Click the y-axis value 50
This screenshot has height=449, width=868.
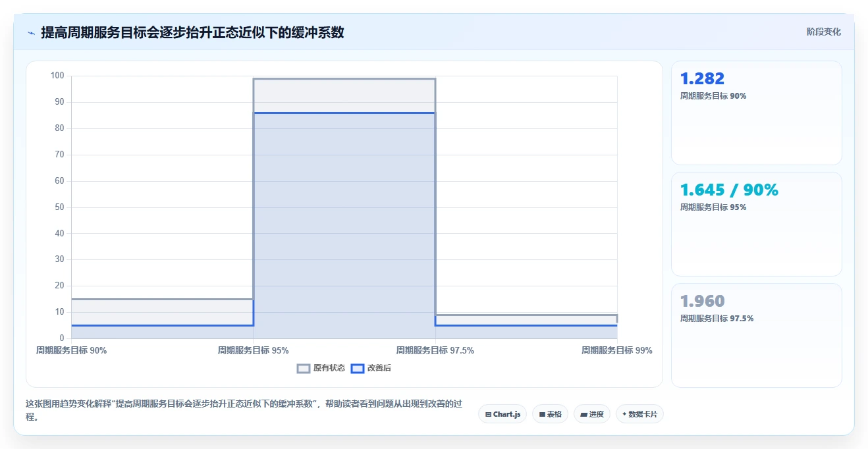[x=59, y=207]
